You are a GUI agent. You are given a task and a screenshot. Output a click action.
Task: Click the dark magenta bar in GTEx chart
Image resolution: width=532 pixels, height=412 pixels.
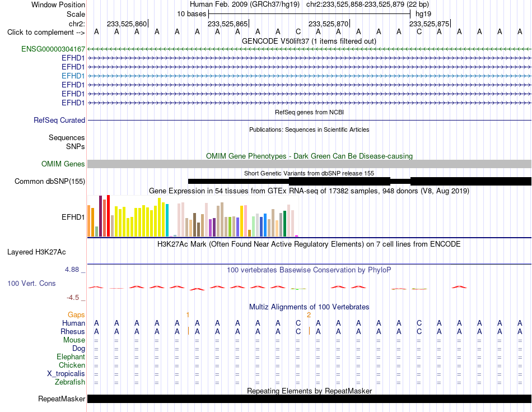[100, 216]
